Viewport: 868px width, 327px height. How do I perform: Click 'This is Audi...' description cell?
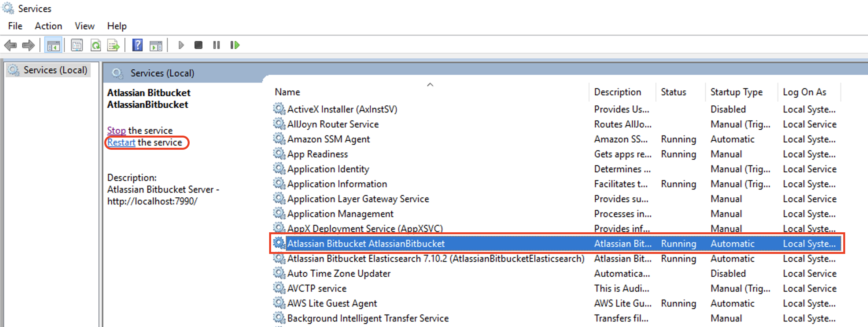pos(621,288)
